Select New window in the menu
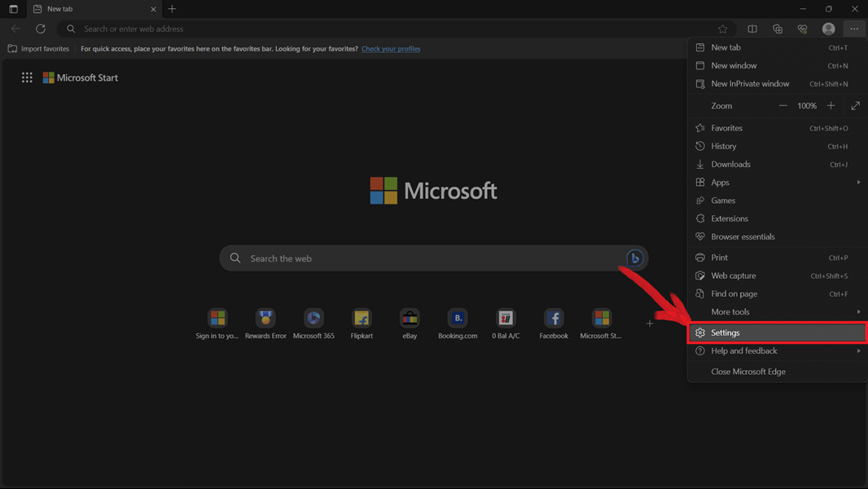Image resolution: width=868 pixels, height=489 pixels. click(x=777, y=66)
